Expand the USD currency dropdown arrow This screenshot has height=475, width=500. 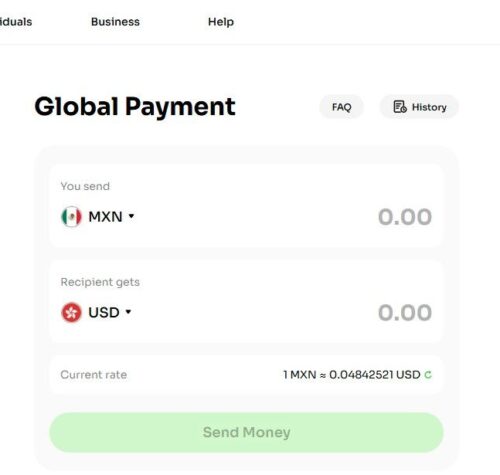tap(128, 312)
